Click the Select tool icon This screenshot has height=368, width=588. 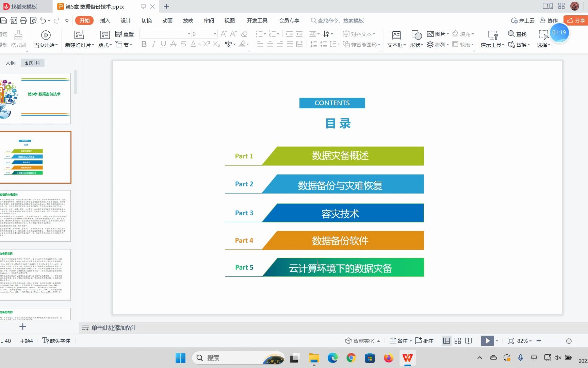(543, 35)
